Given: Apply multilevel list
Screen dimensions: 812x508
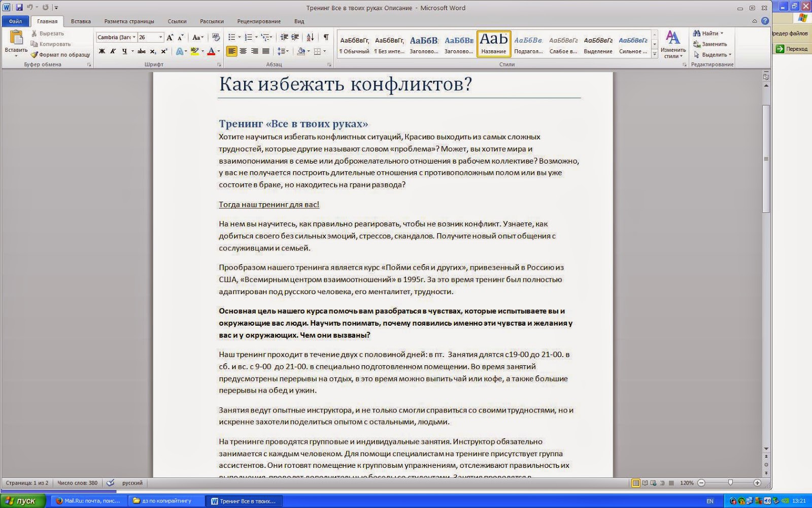Looking at the screenshot, I should (265, 37).
